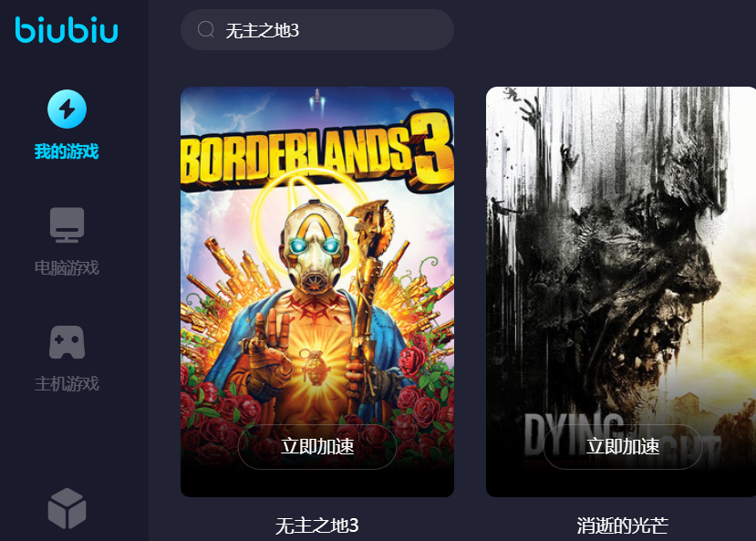Select the lightning bolt My Games icon

tap(67, 109)
